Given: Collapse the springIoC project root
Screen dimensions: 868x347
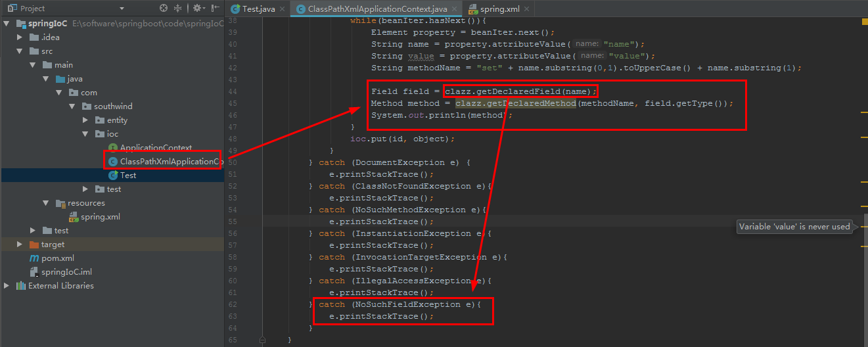Looking at the screenshot, I should [7, 24].
